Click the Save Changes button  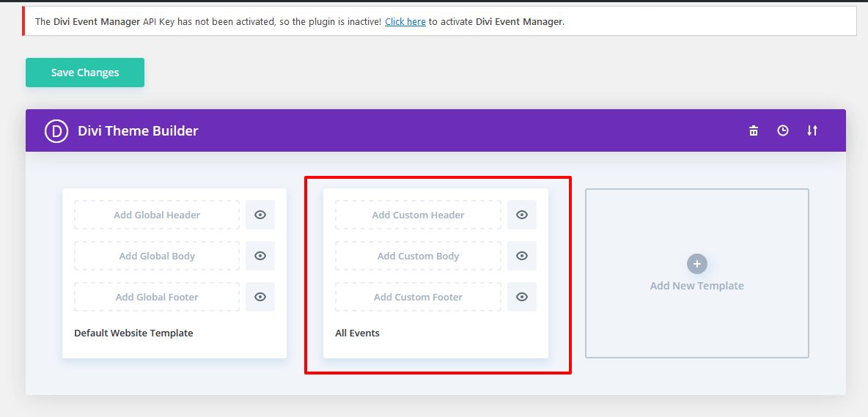point(85,73)
